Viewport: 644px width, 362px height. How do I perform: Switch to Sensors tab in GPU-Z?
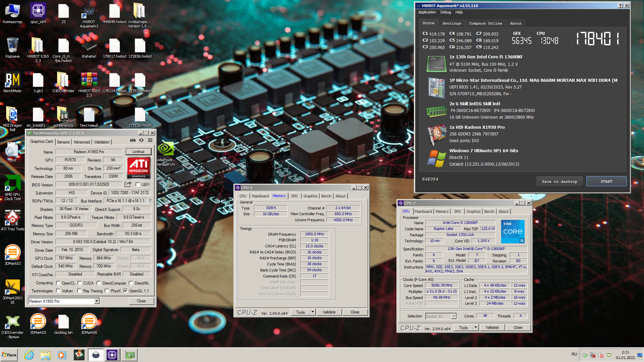[63, 142]
